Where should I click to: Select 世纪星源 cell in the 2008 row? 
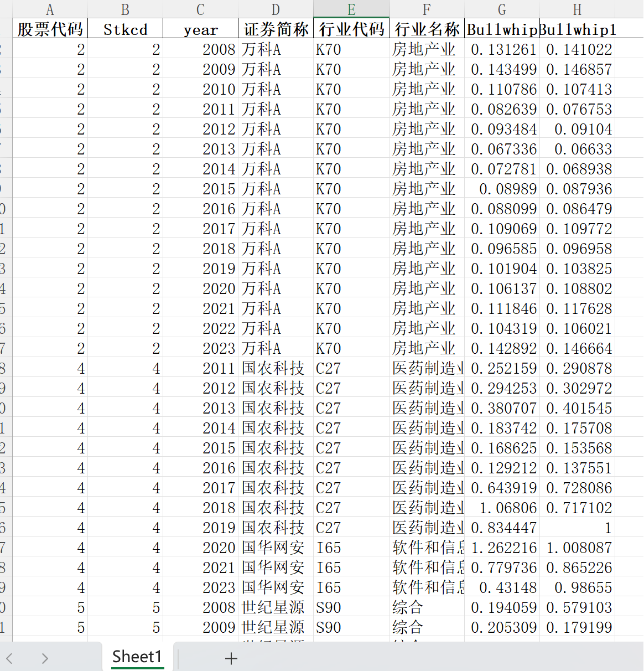tap(276, 607)
